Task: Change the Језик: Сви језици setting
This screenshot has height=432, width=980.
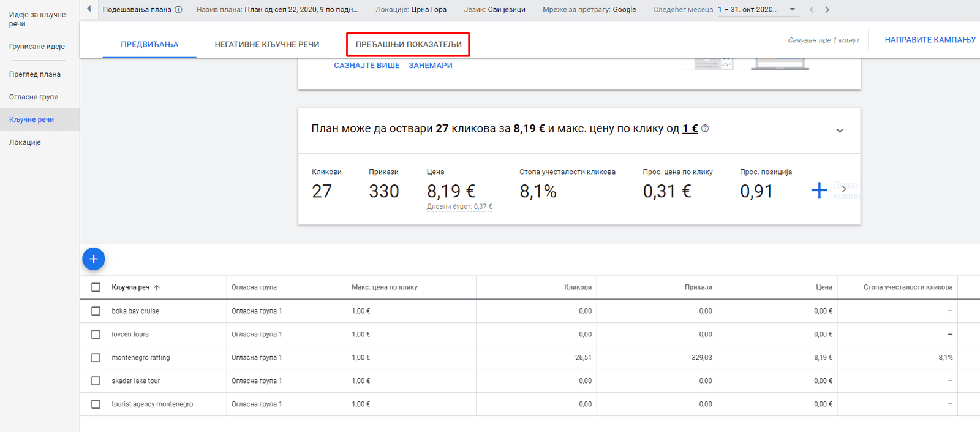Action: click(x=495, y=9)
